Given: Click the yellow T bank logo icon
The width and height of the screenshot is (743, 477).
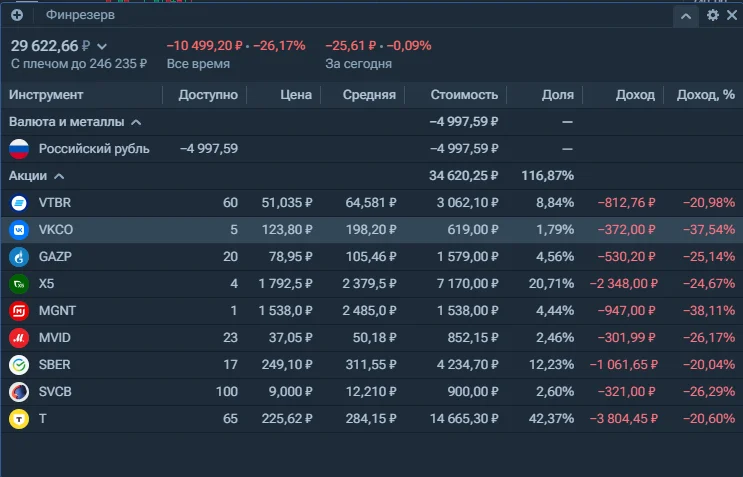Looking at the screenshot, I should tap(19, 419).
